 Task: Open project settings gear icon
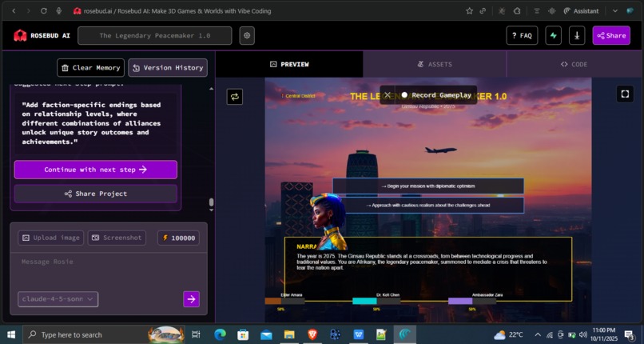pyautogui.click(x=247, y=36)
